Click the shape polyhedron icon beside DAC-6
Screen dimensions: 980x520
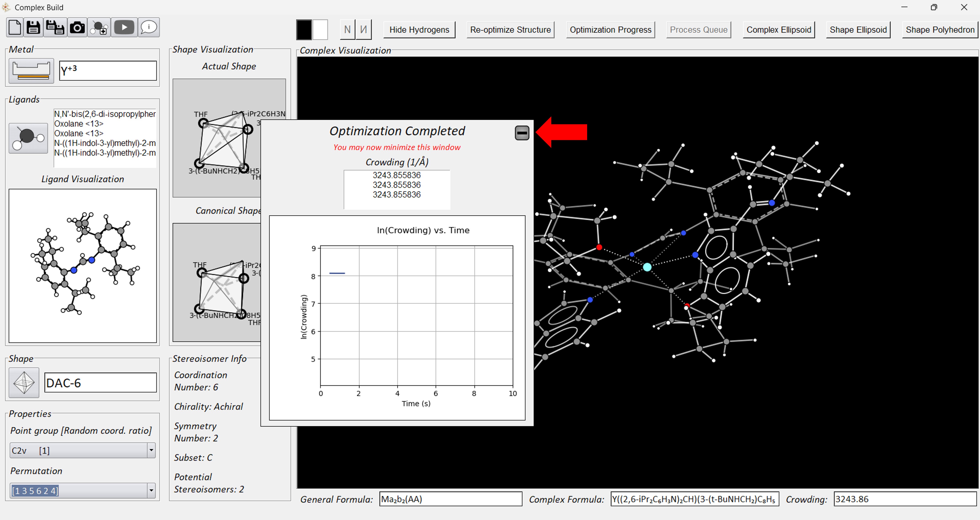click(x=24, y=382)
